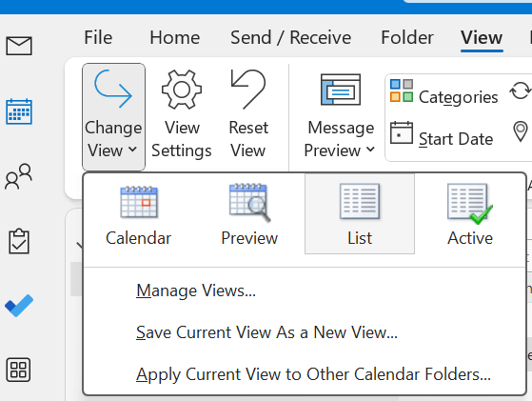This screenshot has height=401, width=532.
Task: Switch to Calendar in the sidebar
Action: pyautogui.click(x=19, y=111)
